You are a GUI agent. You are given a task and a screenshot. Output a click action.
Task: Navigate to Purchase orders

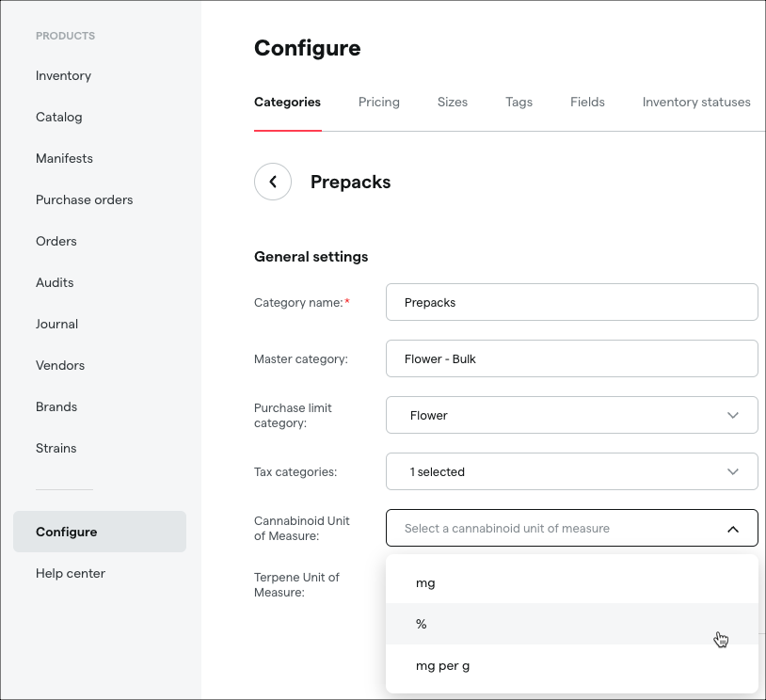click(x=84, y=199)
